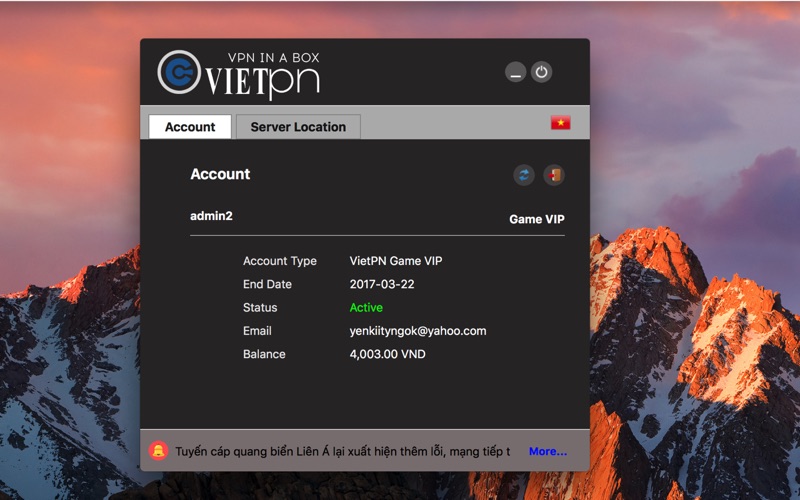Viewport: 800px width, 500px height.
Task: Log out using the door icon
Action: pos(554,175)
